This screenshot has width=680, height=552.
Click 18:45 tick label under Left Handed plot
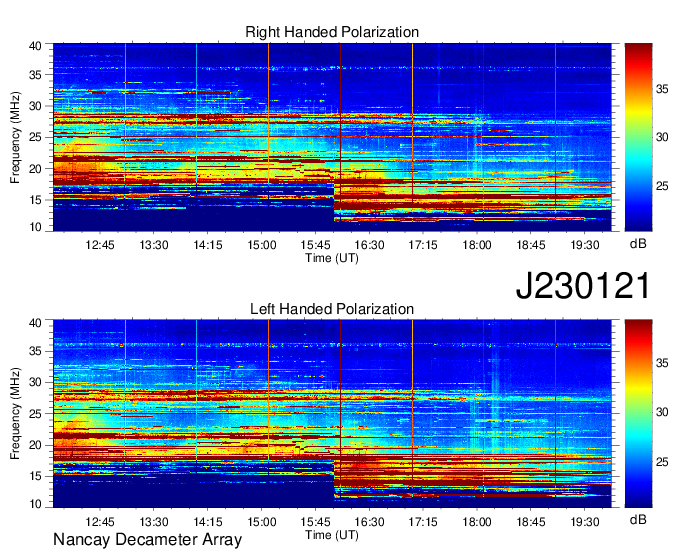click(531, 521)
